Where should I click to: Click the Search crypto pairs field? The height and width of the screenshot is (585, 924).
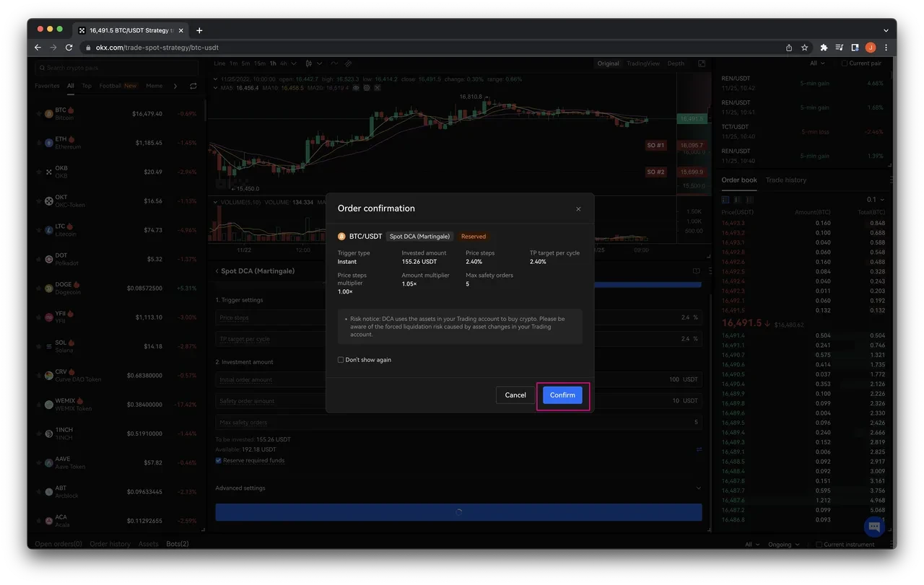(x=115, y=68)
